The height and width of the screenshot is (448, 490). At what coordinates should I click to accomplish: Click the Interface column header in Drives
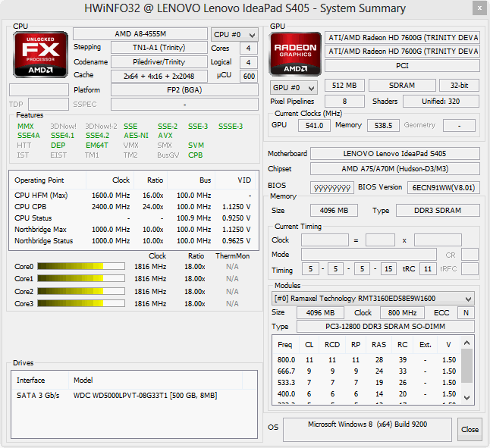(39, 380)
